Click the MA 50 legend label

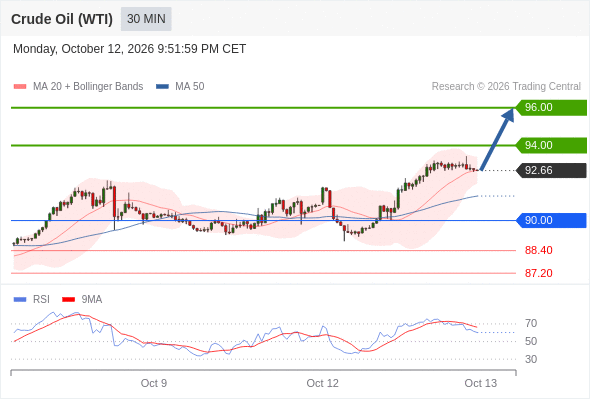(190, 87)
